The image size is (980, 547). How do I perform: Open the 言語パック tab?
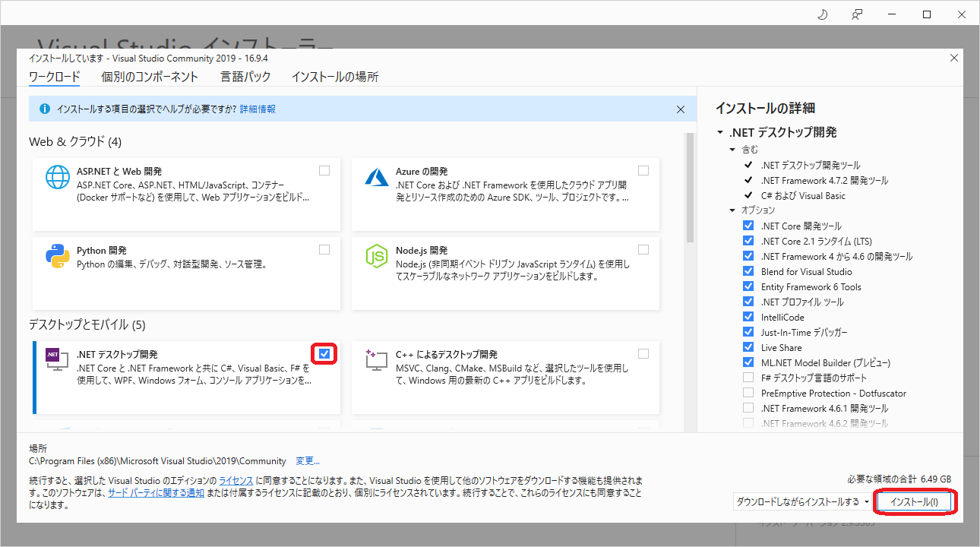coord(245,77)
